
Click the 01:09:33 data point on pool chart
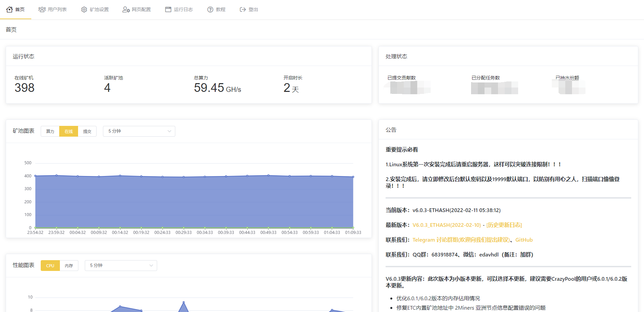pyautogui.click(x=353, y=177)
